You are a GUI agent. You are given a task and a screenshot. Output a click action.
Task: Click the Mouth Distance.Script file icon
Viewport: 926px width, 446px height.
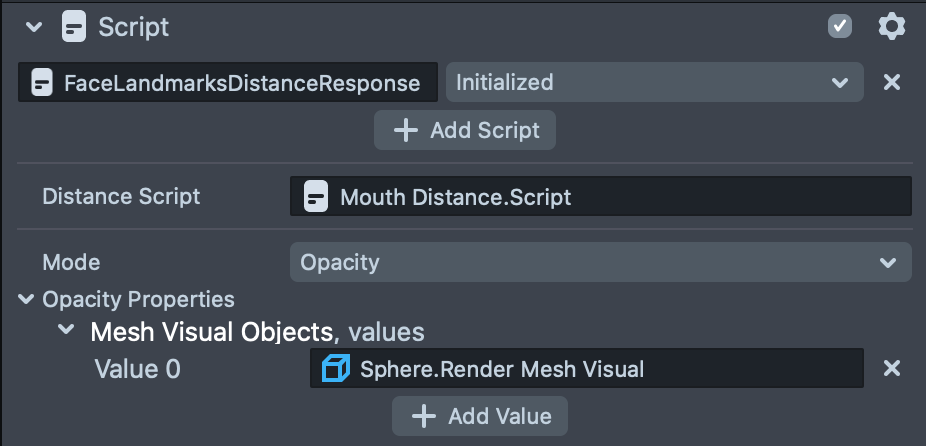[x=316, y=197]
